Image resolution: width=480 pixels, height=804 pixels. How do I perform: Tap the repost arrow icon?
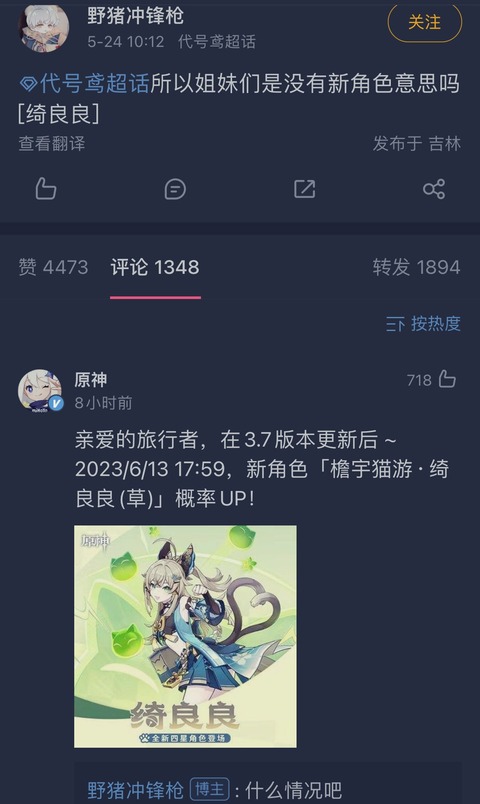305,189
